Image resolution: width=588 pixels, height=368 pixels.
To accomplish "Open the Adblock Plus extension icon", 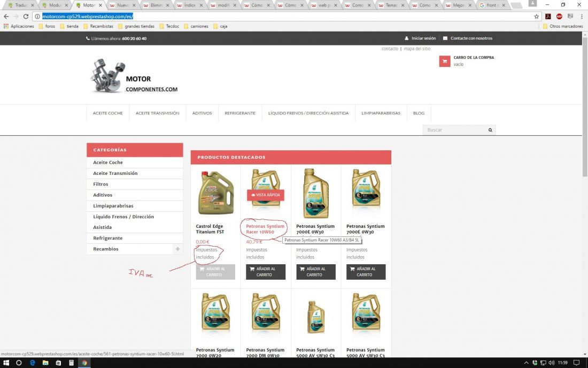I will (x=559, y=17).
